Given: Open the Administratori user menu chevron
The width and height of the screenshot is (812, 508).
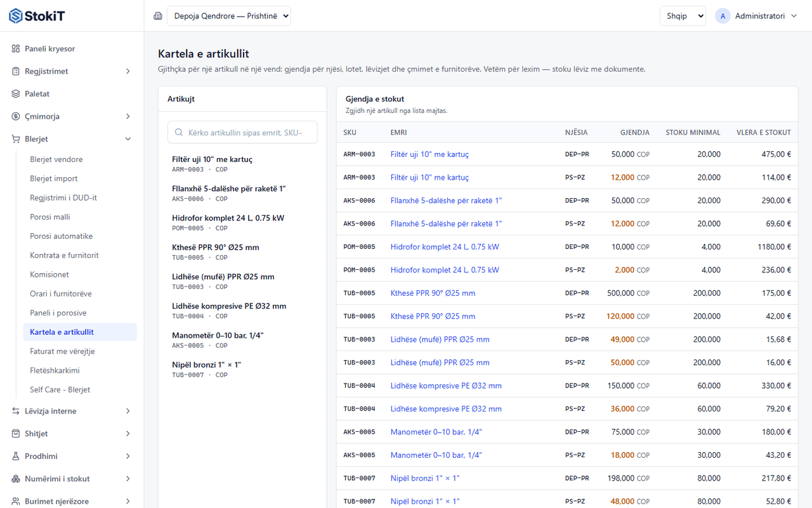Looking at the screenshot, I should pyautogui.click(x=794, y=16).
